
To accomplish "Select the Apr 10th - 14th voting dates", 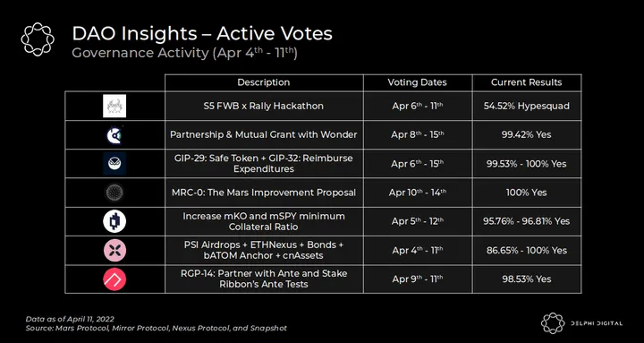I will 418,193.
